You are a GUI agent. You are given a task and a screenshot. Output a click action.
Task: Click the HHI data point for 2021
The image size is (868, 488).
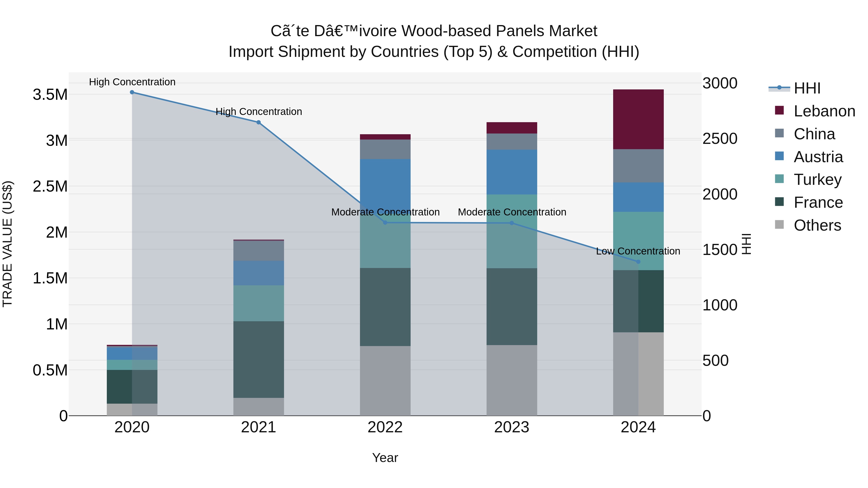258,123
